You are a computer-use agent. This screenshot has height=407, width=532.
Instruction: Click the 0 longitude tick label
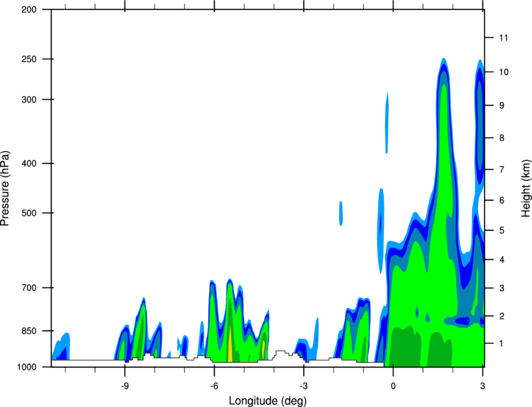393,386
